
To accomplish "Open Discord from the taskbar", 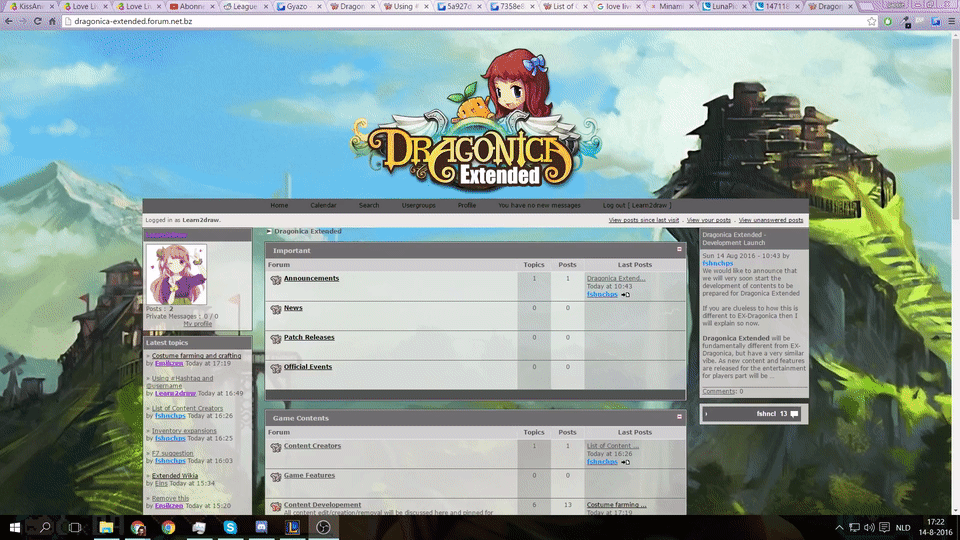I will coord(261,527).
